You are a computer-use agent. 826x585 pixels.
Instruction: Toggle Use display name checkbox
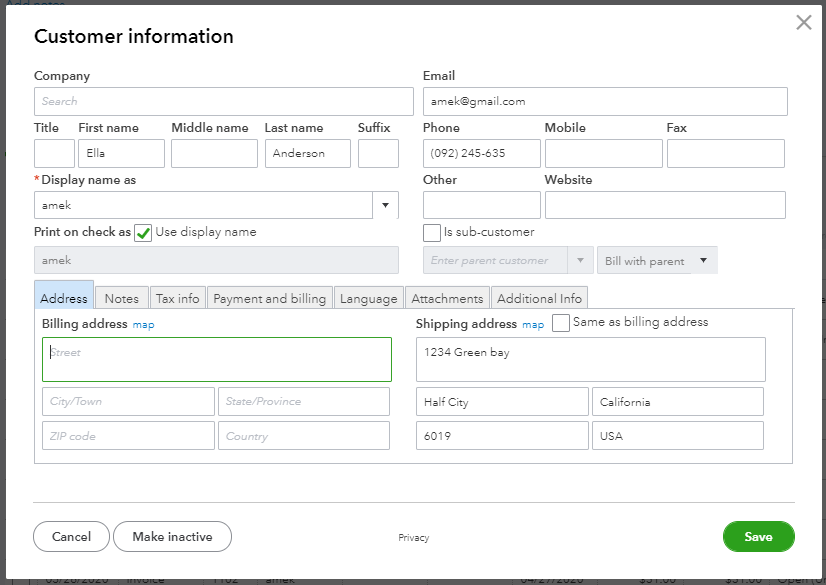143,233
